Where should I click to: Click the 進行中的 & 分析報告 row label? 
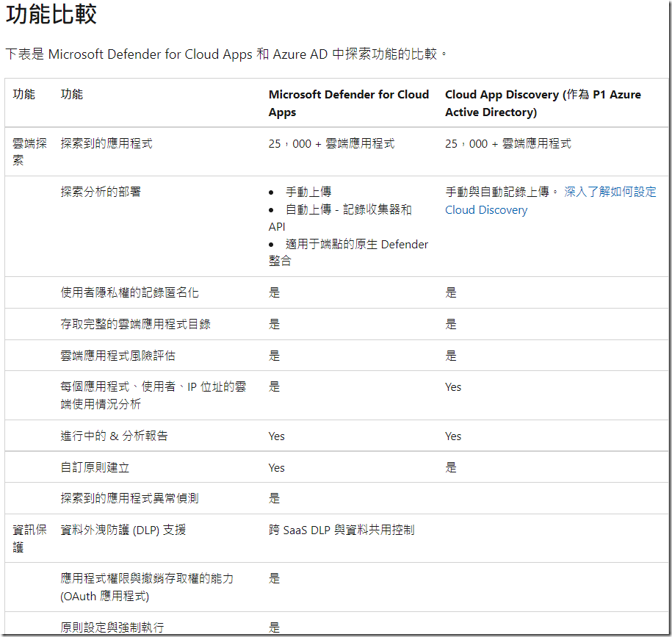pyautogui.click(x=114, y=436)
